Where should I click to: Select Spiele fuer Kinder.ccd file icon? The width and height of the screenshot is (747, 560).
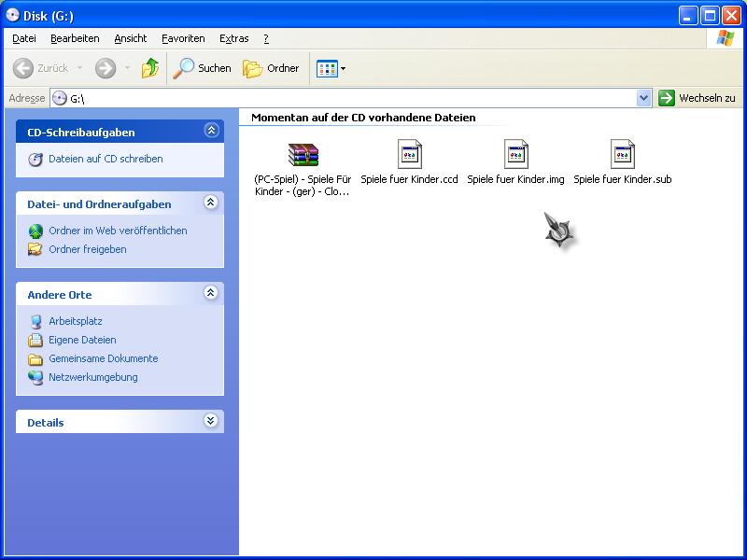point(409,155)
